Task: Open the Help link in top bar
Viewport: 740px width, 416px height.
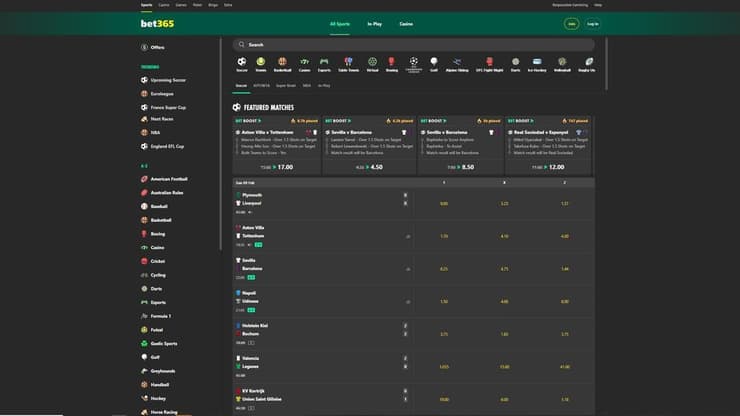Action: pyautogui.click(x=598, y=5)
